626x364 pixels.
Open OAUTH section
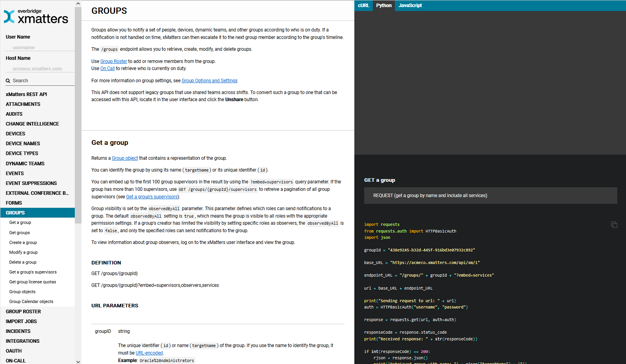pos(14,351)
